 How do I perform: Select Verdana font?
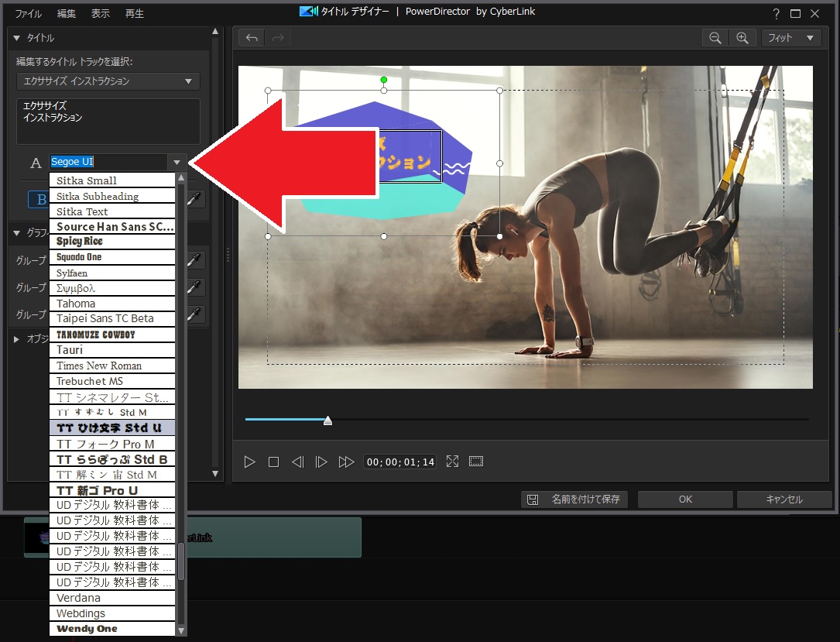tap(112, 598)
